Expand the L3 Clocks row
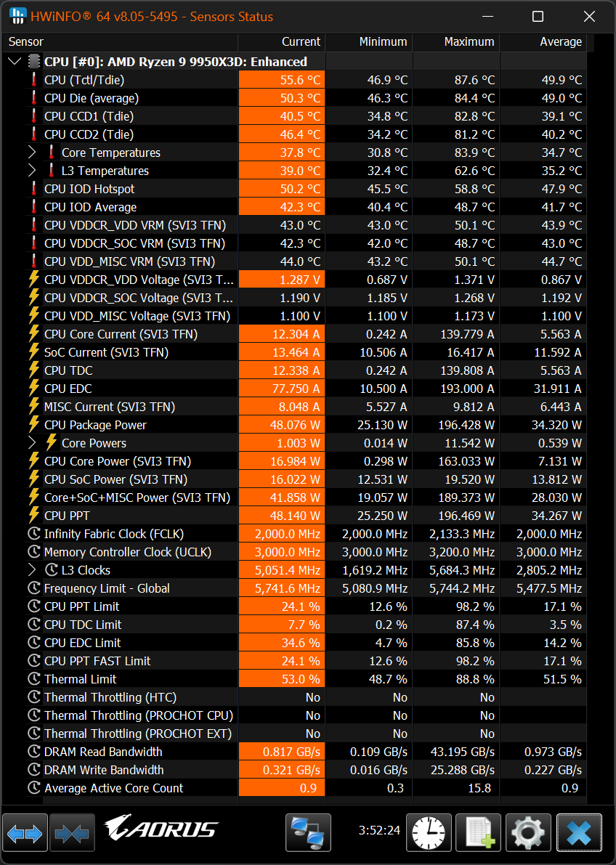 pyautogui.click(x=32, y=570)
